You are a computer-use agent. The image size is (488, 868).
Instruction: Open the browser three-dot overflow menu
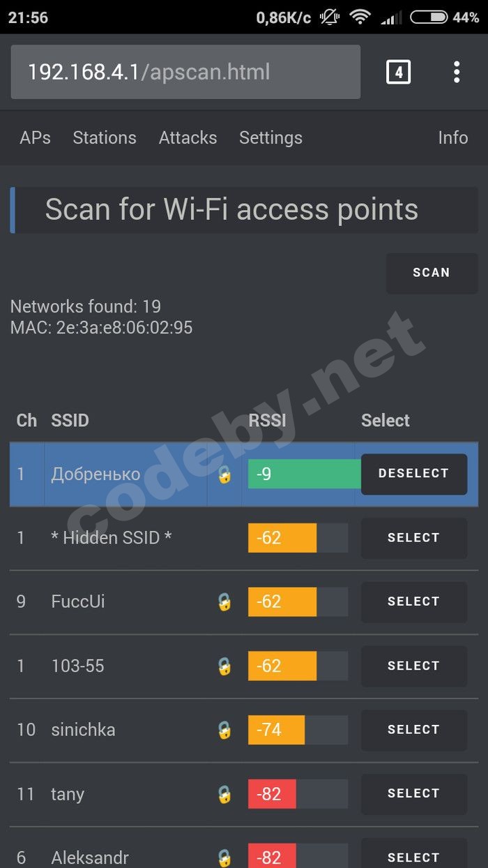[x=457, y=72]
